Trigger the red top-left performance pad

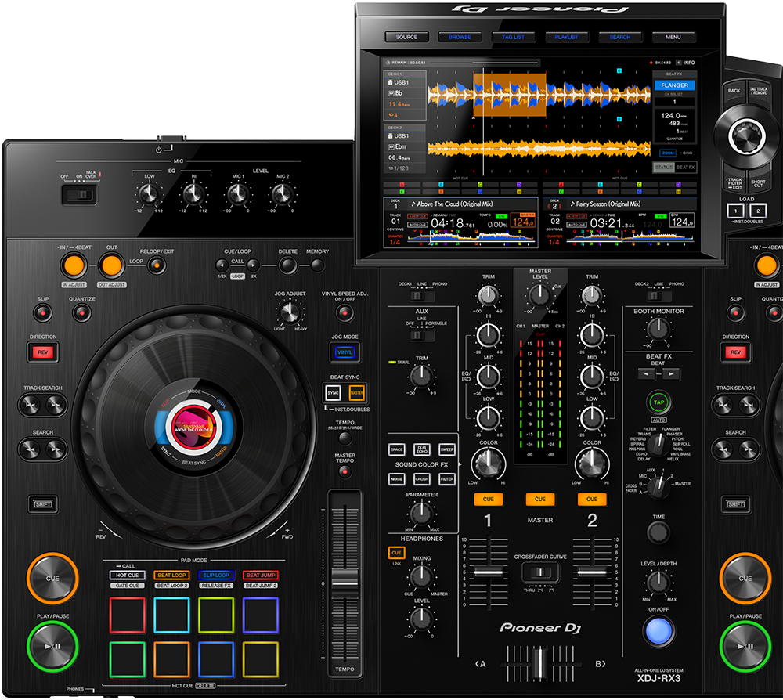click(x=127, y=614)
